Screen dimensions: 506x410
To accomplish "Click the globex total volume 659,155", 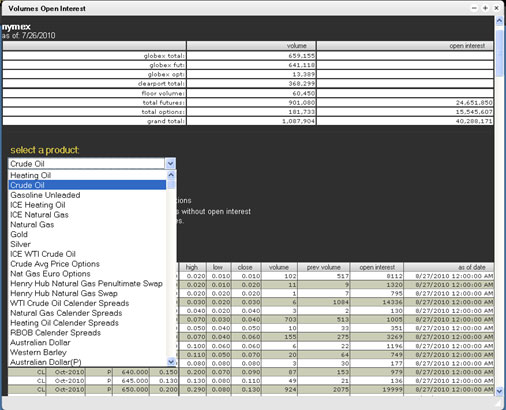I will tap(301, 56).
